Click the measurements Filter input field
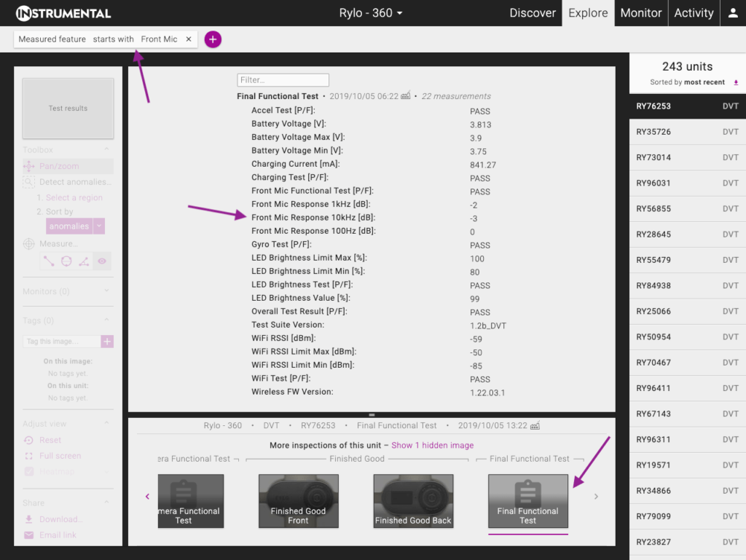Viewport: 746px width, 560px height. pyautogui.click(x=283, y=80)
